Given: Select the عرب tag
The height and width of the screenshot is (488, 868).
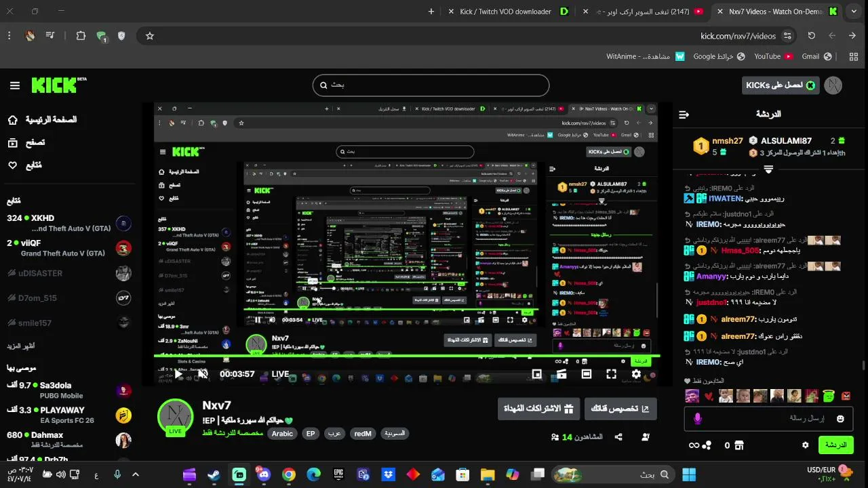Looking at the screenshot, I should 334,434.
